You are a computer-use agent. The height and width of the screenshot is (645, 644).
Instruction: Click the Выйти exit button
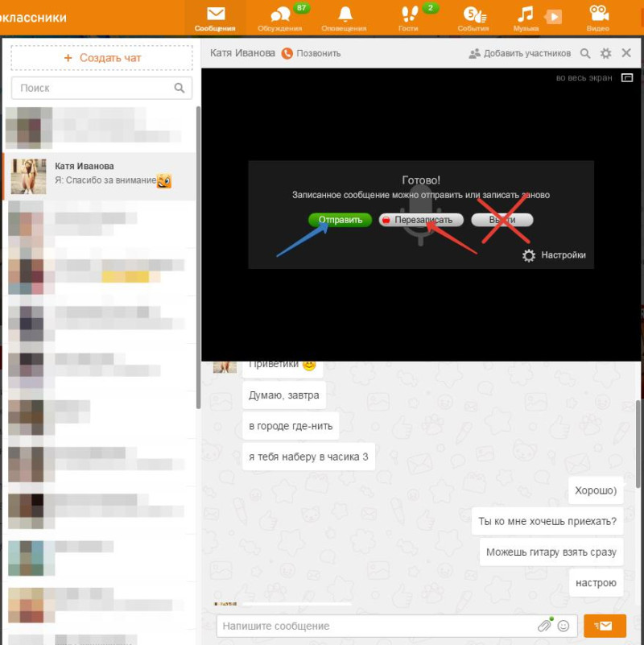pos(502,220)
